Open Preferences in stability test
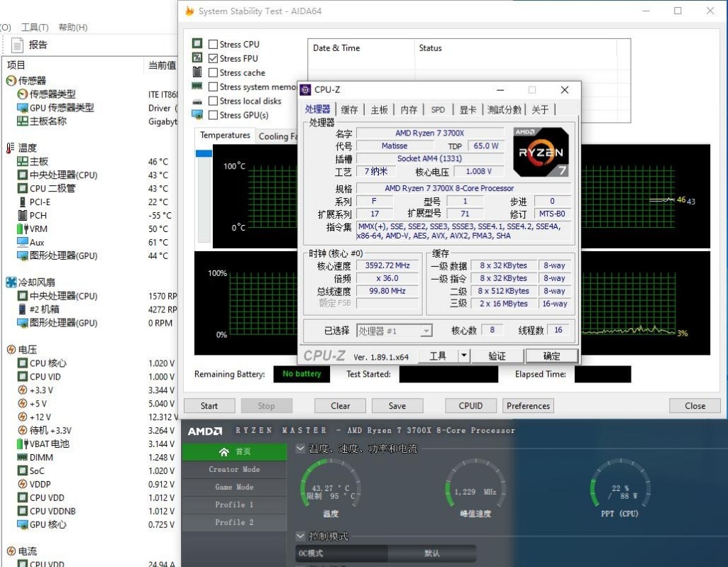 (x=528, y=405)
